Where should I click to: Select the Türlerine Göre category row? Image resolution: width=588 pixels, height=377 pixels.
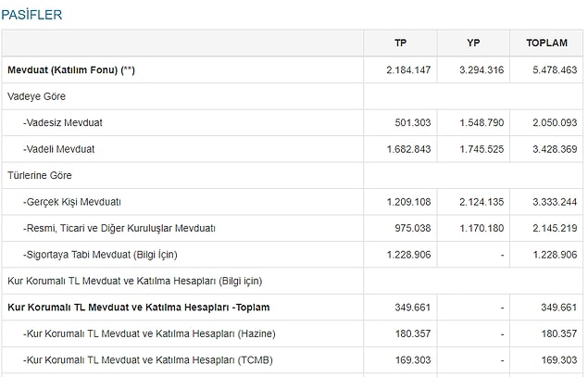[39, 175]
